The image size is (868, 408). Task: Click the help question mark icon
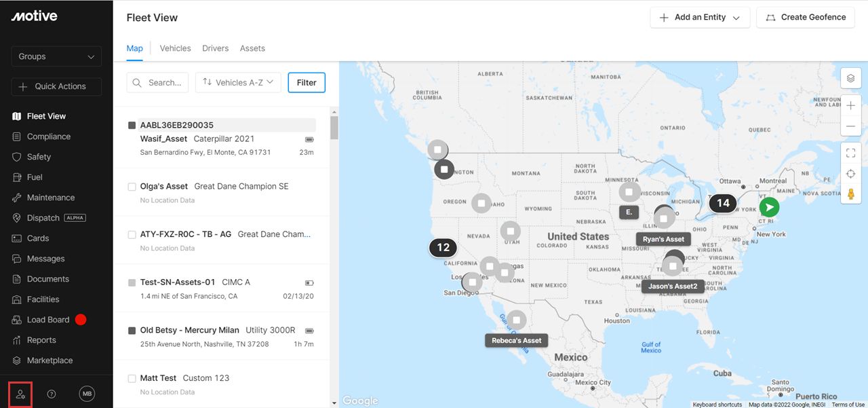point(52,394)
